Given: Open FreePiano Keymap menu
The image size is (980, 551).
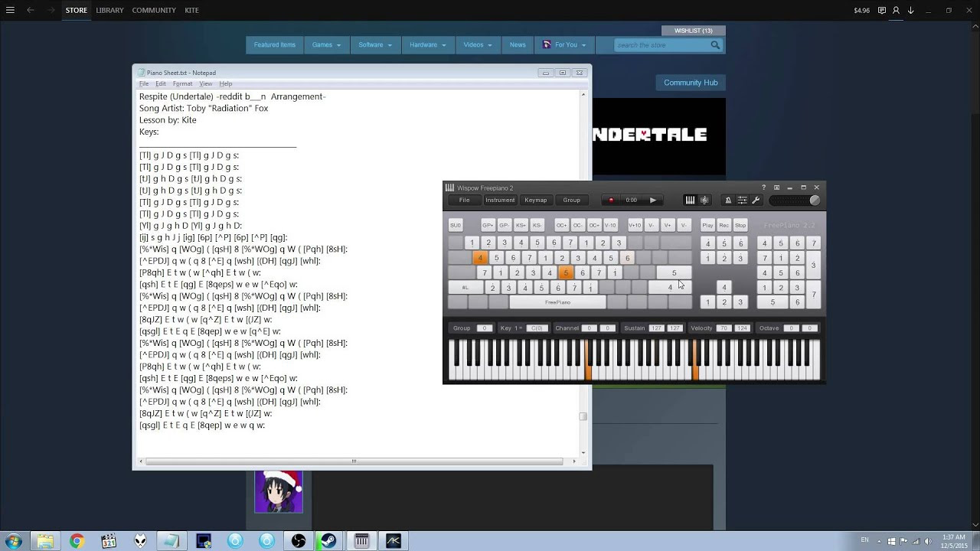Looking at the screenshot, I should [536, 201].
